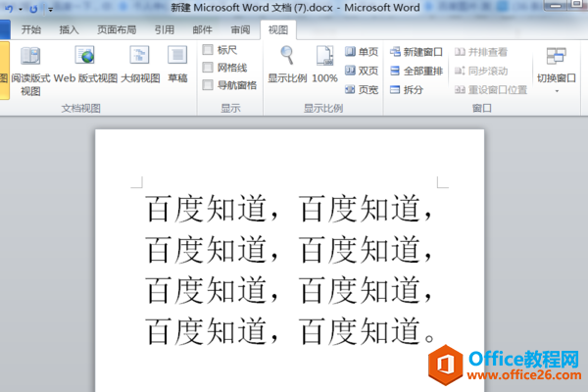Open 显示比例 zoom dialog

point(287,65)
